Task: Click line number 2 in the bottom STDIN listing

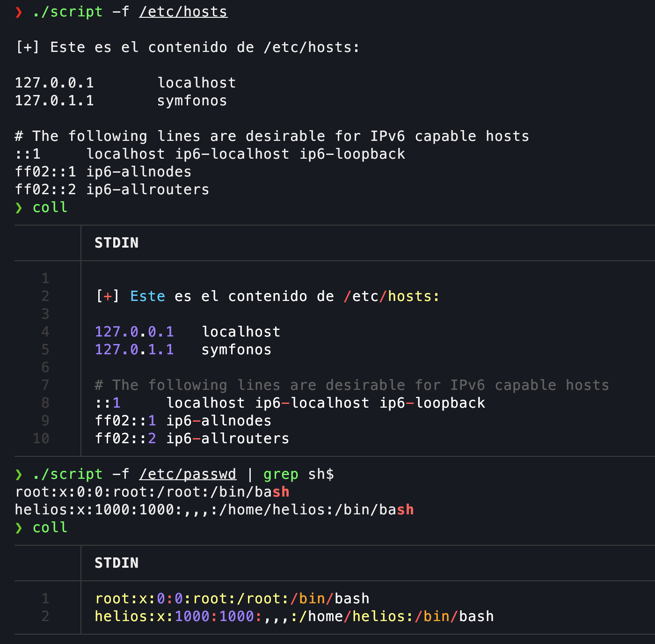Action: pos(45,616)
